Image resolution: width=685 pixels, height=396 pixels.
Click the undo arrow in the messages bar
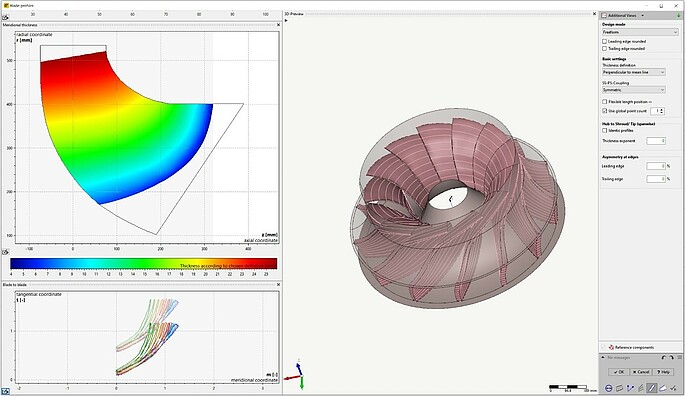tap(664, 358)
